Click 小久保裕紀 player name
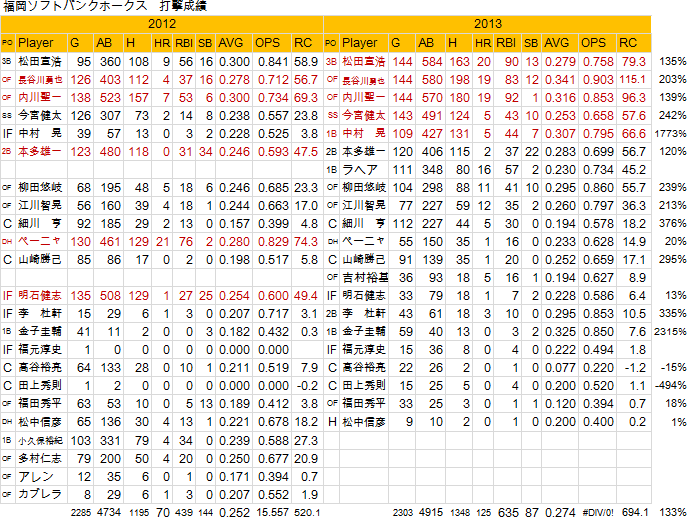 (40, 440)
